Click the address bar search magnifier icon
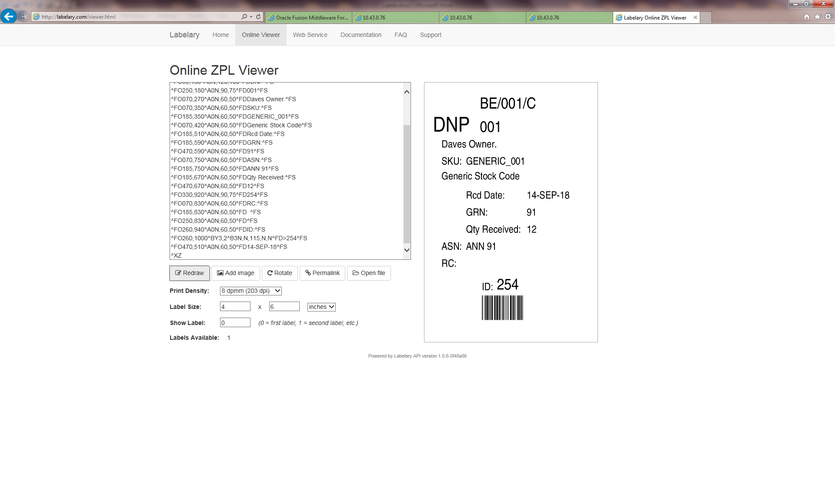This screenshot has height=504, width=835. [244, 17]
